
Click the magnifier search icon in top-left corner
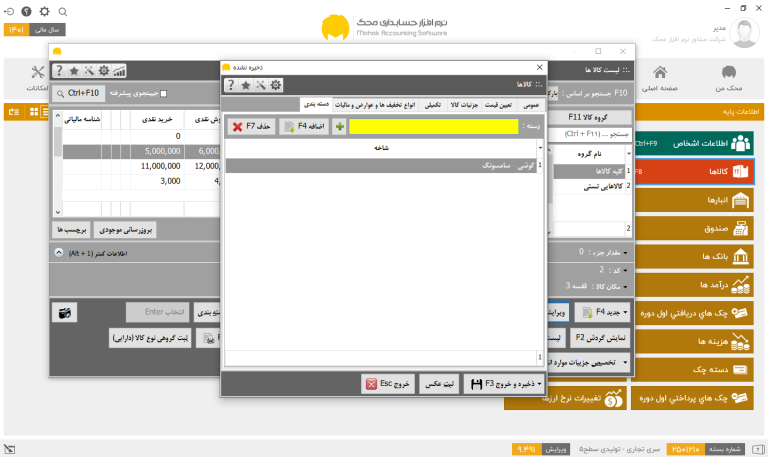[63, 11]
